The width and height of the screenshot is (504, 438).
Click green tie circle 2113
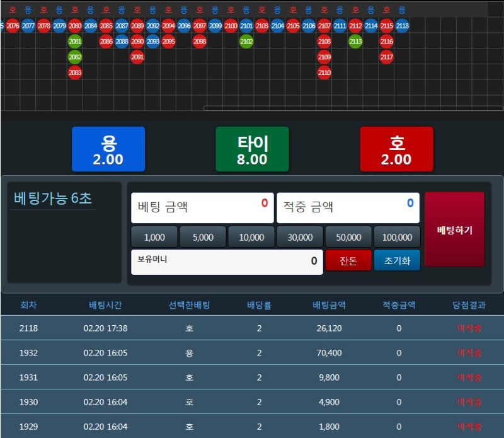tap(355, 42)
